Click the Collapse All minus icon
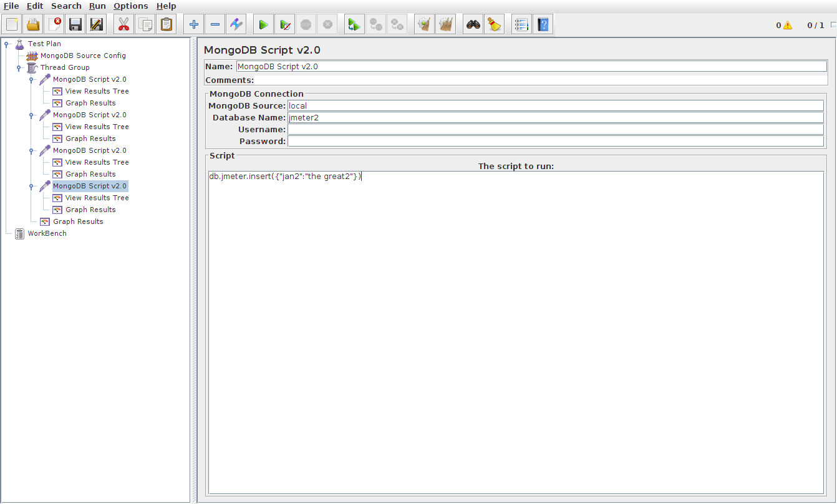The height and width of the screenshot is (504, 837). tap(215, 25)
